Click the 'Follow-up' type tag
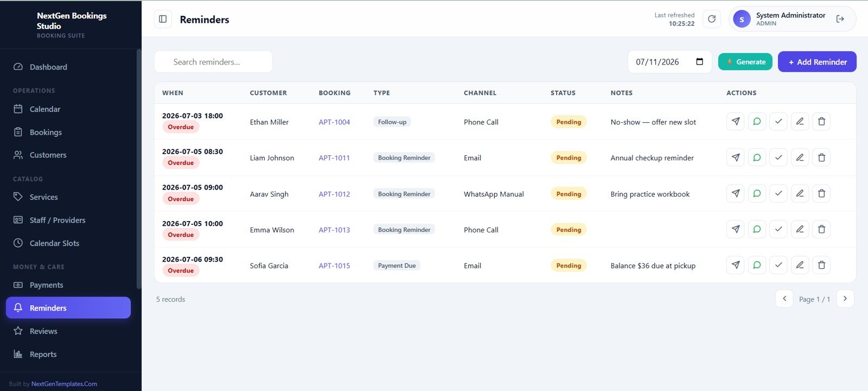 (x=392, y=122)
